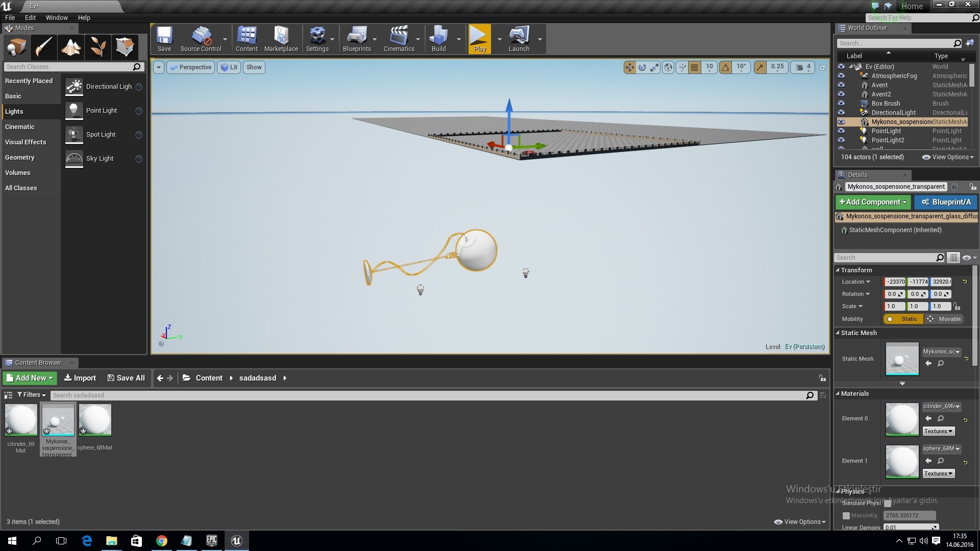980x551 pixels.
Task: Toggle scale snapping in the viewport
Action: 760,67
